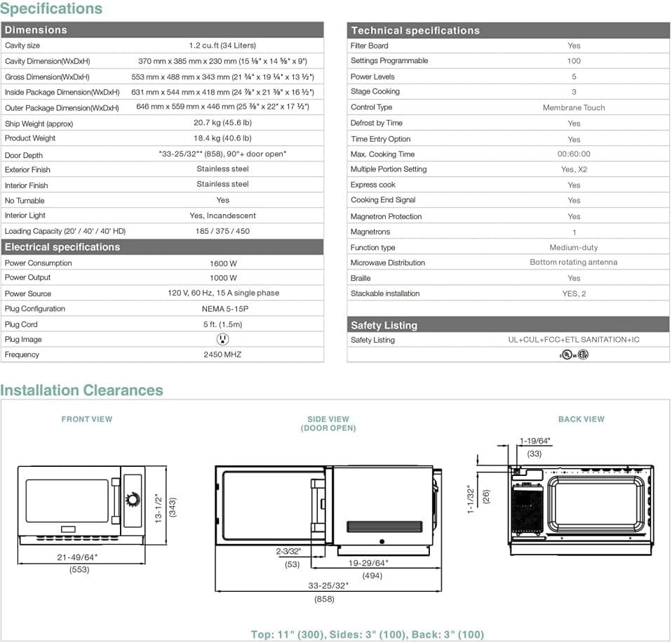Image resolution: width=672 pixels, height=643 pixels.
Task: Click the Electrical specifications header bar
Action: coord(163,246)
